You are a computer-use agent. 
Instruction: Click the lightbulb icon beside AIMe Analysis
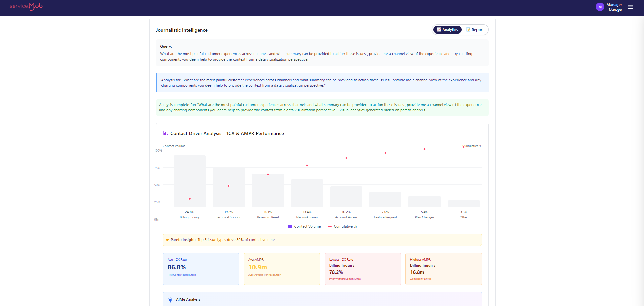pyautogui.click(x=170, y=299)
